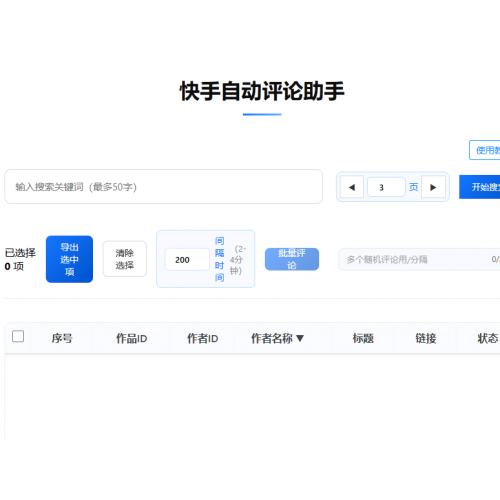Tick the select-all checkbox in table header
The width and height of the screenshot is (500, 500).
point(18,336)
